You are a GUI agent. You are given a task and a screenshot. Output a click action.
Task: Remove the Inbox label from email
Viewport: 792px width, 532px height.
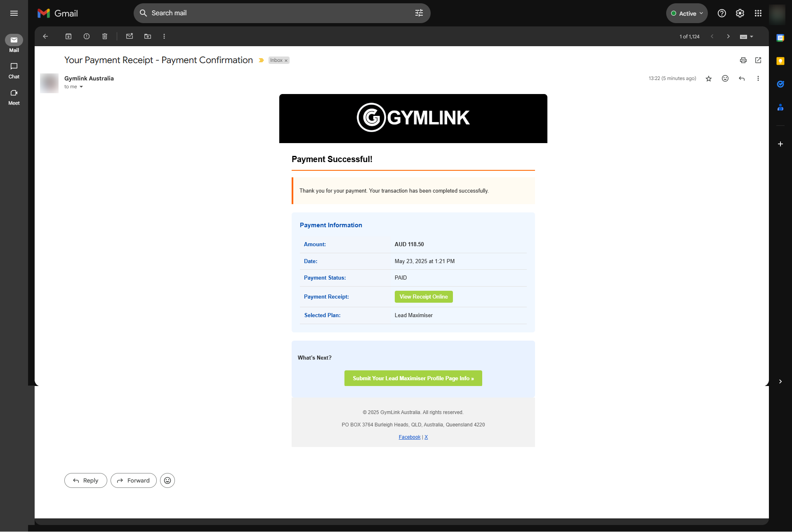coord(286,61)
